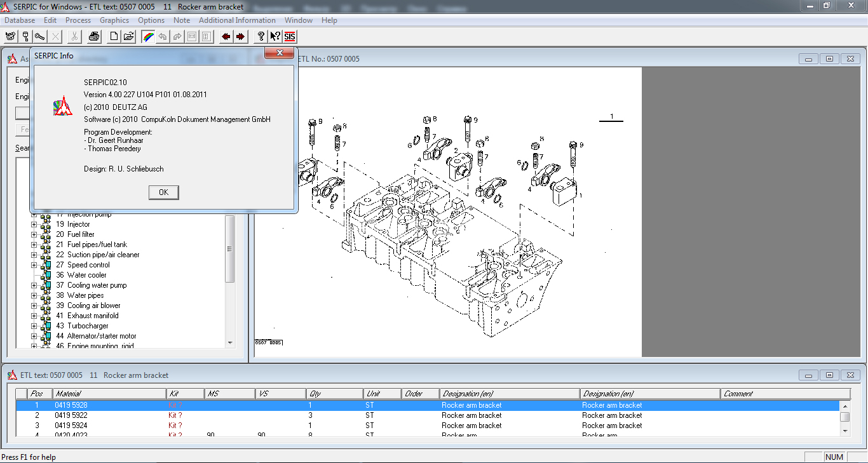Screen dimensions: 868x463
Task: Expand the 38 Water pipes node
Action: tap(34, 295)
